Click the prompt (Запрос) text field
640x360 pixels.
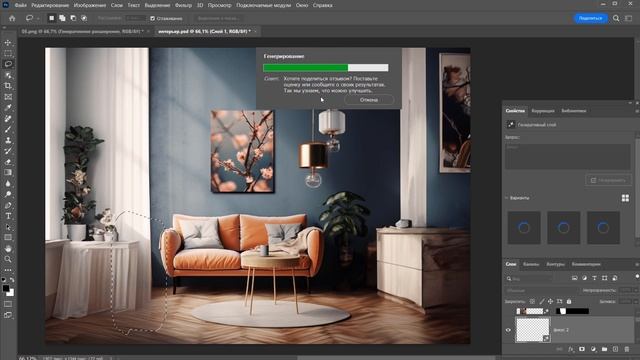coord(568,156)
